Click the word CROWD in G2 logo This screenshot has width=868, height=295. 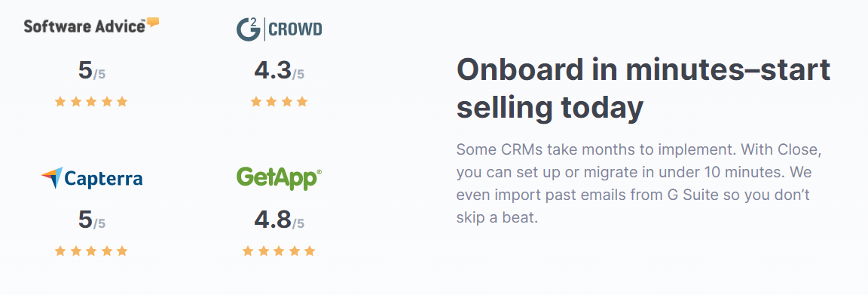[296, 29]
